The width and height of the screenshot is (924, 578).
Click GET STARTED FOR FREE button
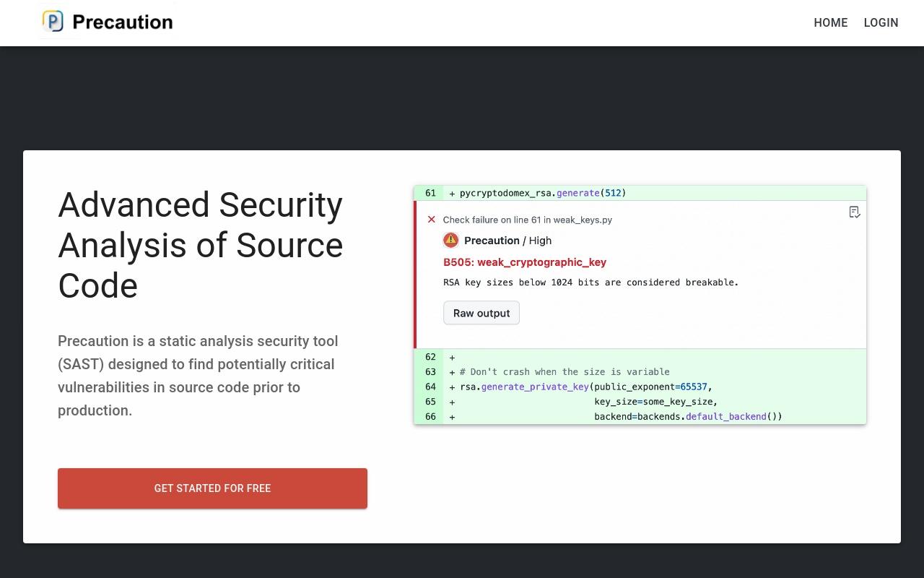[x=212, y=488]
